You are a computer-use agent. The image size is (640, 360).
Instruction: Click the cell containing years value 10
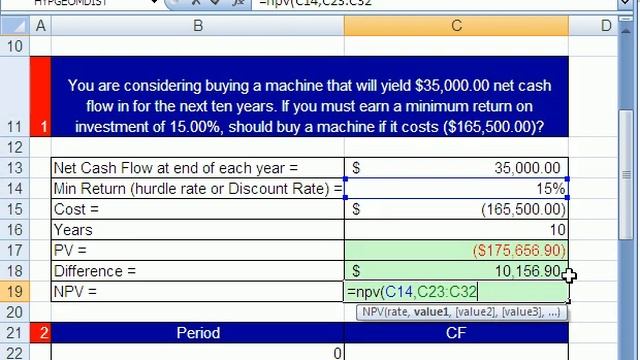456,230
